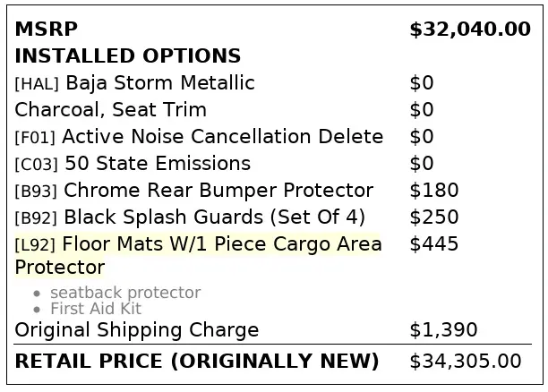Select the MSRP amount $32,040.00

[x=470, y=30]
